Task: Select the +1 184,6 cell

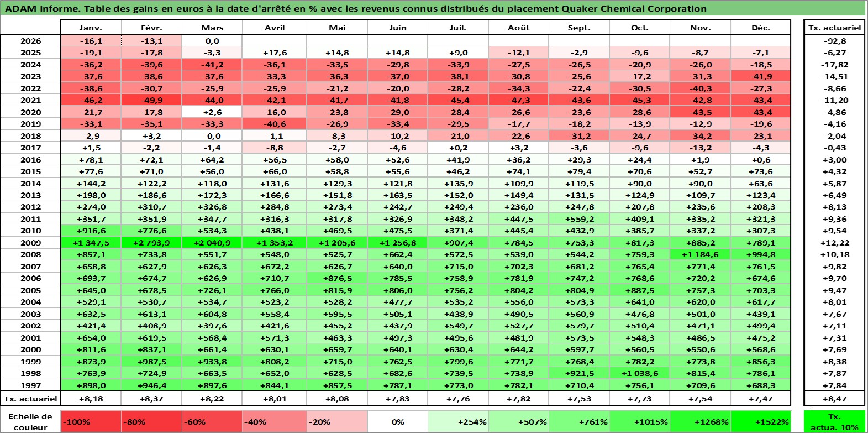Action: (x=700, y=254)
